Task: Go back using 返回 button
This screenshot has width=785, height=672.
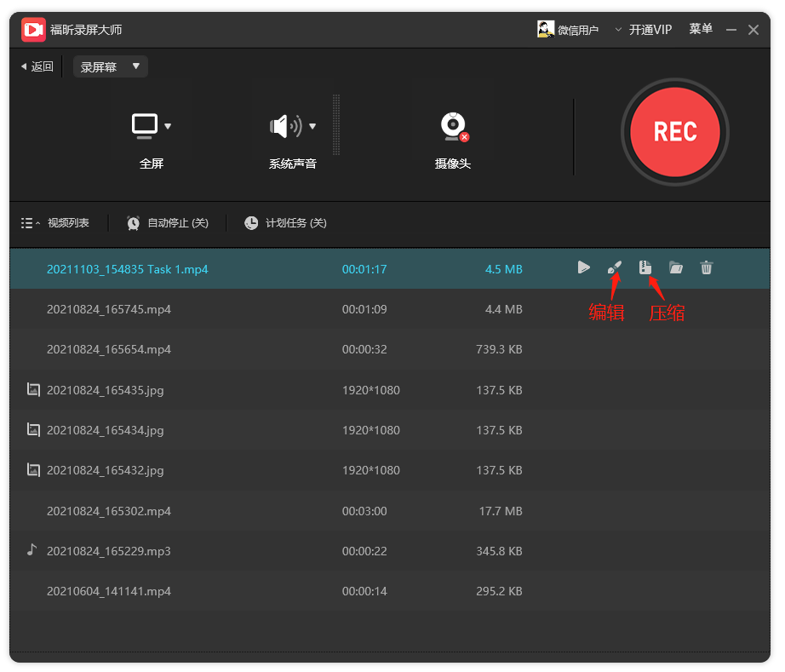Action: [x=37, y=66]
